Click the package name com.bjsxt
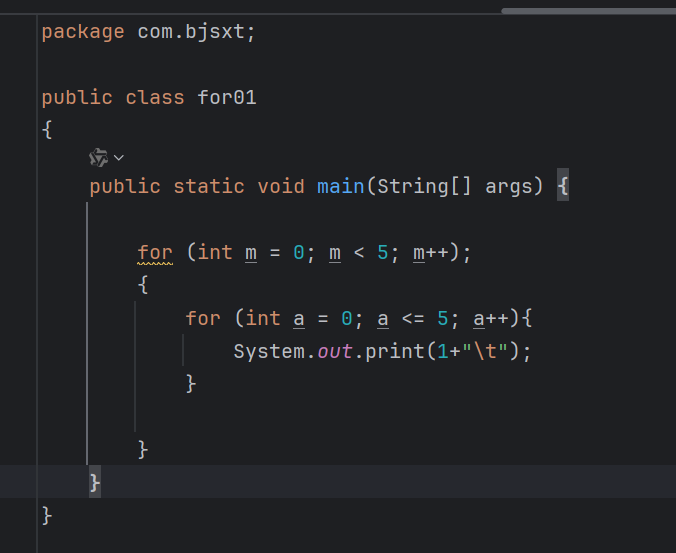Image resolution: width=676 pixels, height=553 pixels. pyautogui.click(x=196, y=32)
